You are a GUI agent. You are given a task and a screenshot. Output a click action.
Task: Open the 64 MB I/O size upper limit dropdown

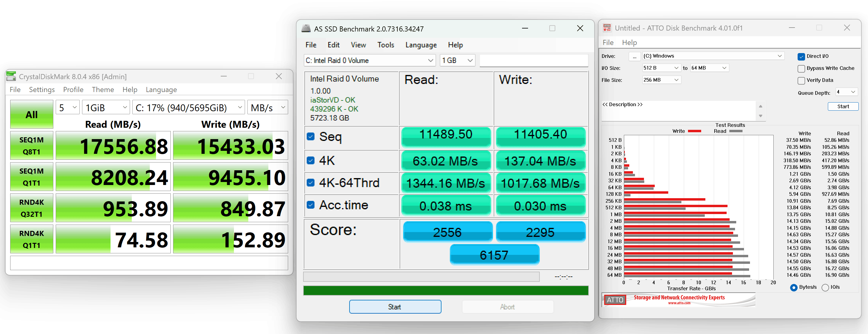coord(710,68)
